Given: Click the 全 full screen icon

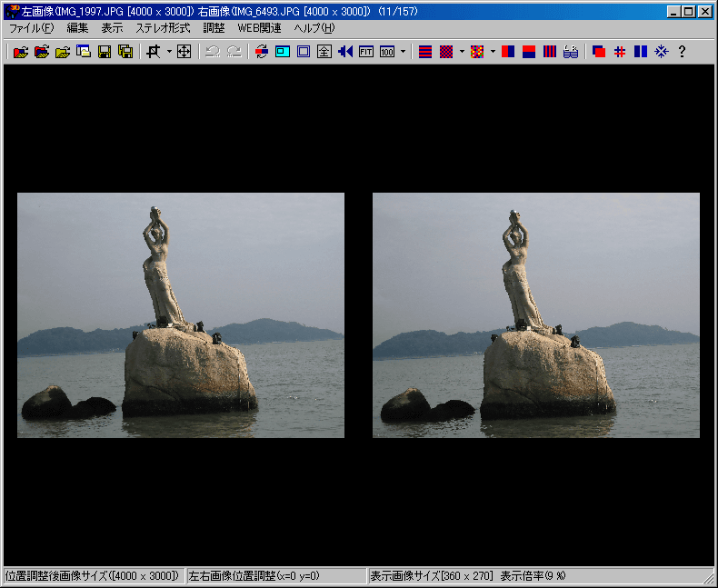Looking at the screenshot, I should [x=324, y=51].
